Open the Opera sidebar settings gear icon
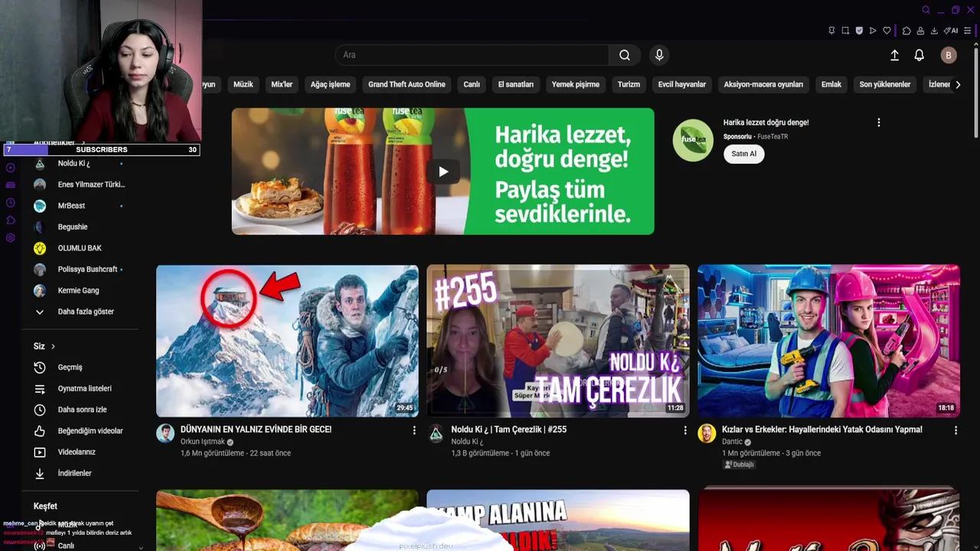 tap(11, 238)
